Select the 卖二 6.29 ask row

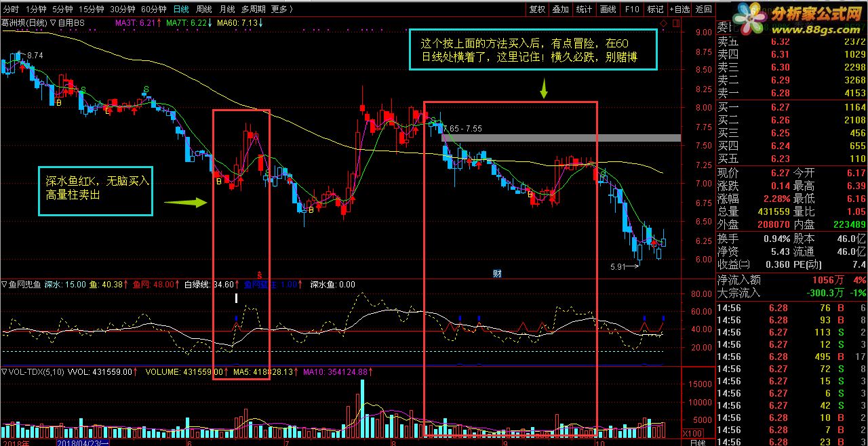(791, 80)
